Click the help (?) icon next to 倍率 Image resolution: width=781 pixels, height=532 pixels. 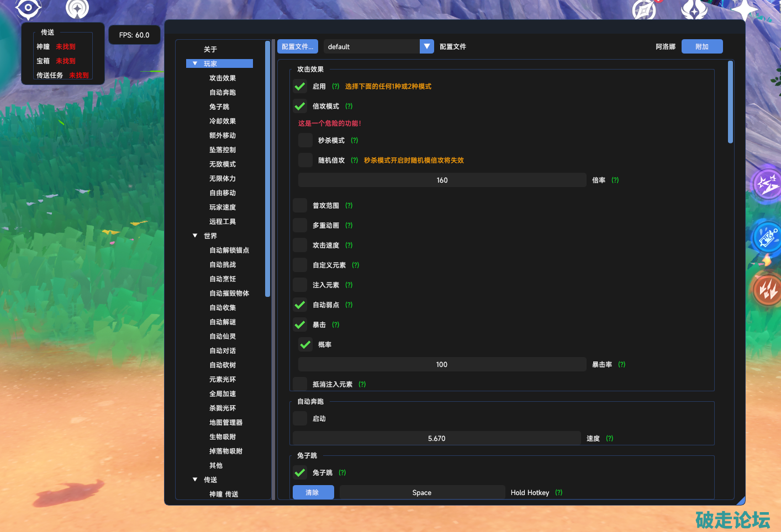(615, 180)
